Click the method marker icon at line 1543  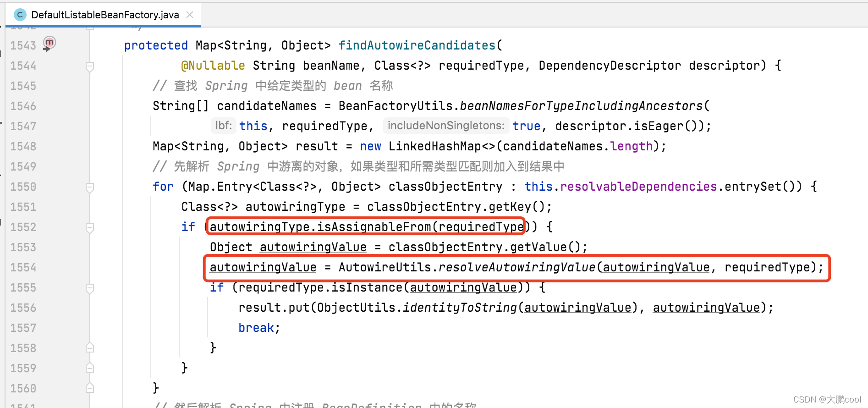click(49, 44)
